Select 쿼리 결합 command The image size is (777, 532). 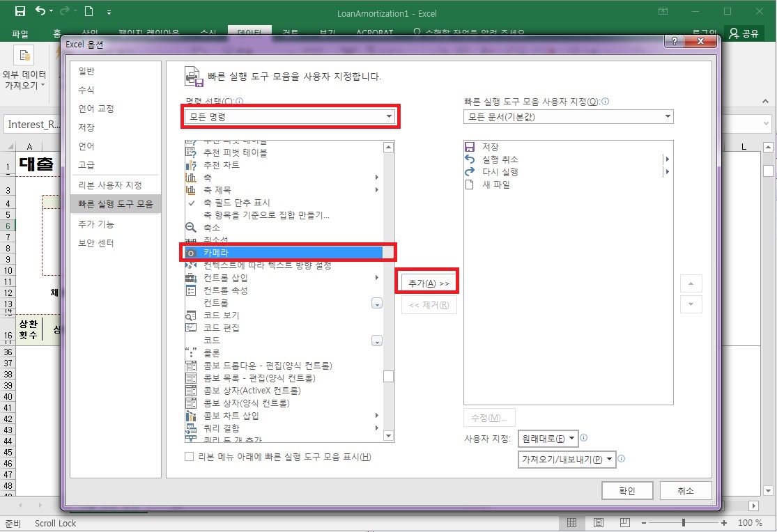pos(284,428)
